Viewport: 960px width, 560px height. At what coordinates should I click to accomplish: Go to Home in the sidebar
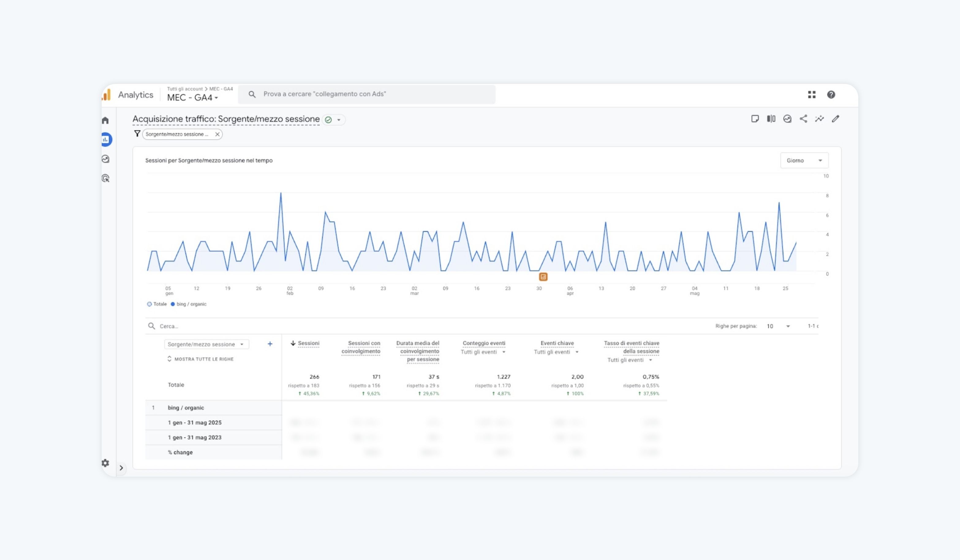tap(105, 120)
